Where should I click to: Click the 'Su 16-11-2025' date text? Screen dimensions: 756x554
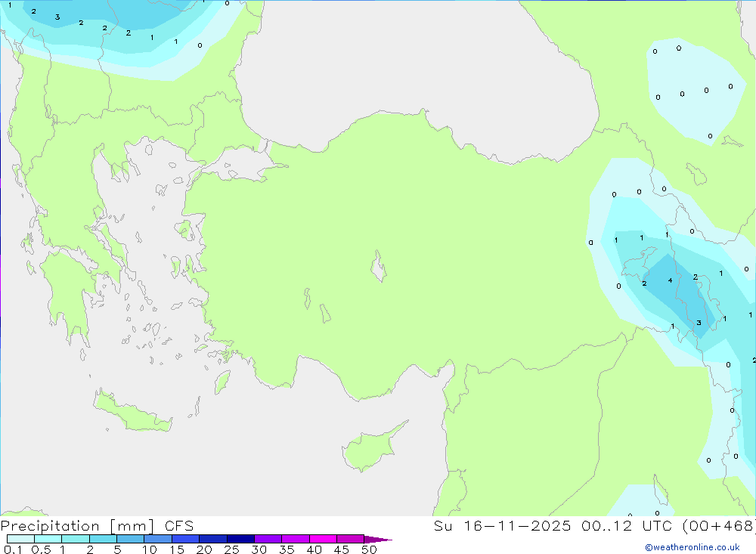[x=502, y=526]
